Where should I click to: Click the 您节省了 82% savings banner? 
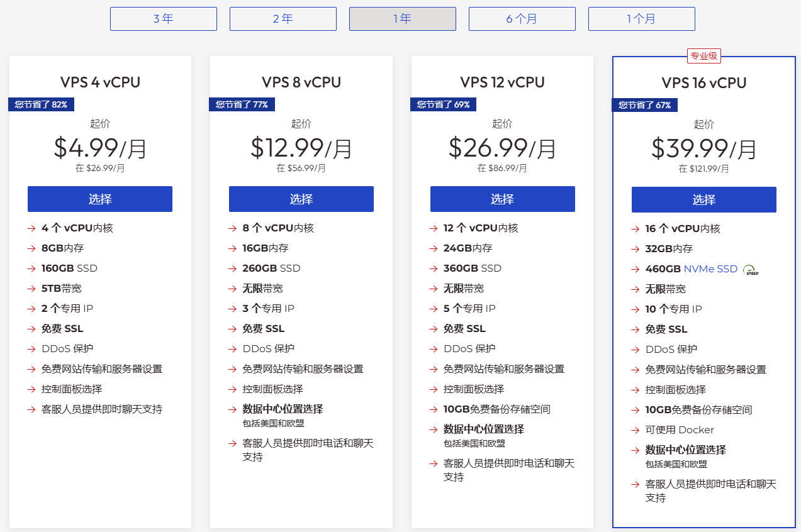click(x=41, y=104)
